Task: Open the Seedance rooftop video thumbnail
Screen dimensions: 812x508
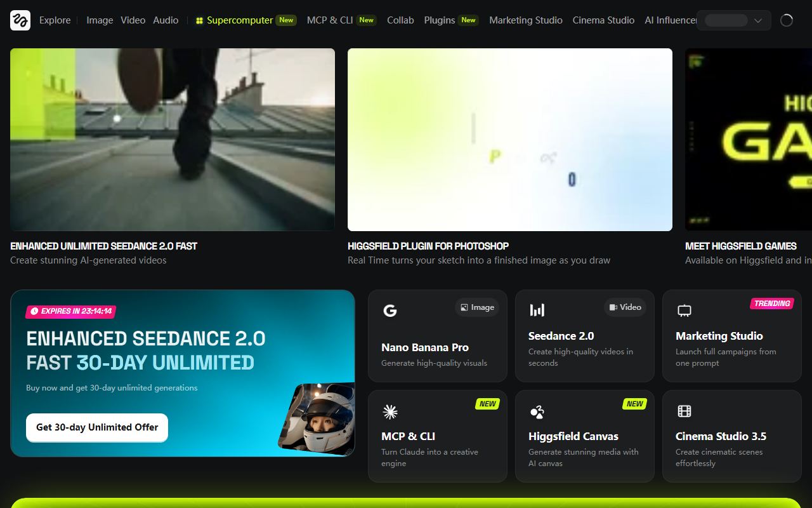Action: 173,140
